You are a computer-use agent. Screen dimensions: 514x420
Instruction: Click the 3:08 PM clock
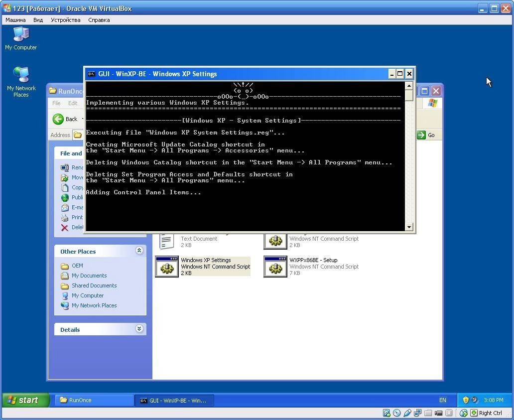click(x=494, y=401)
